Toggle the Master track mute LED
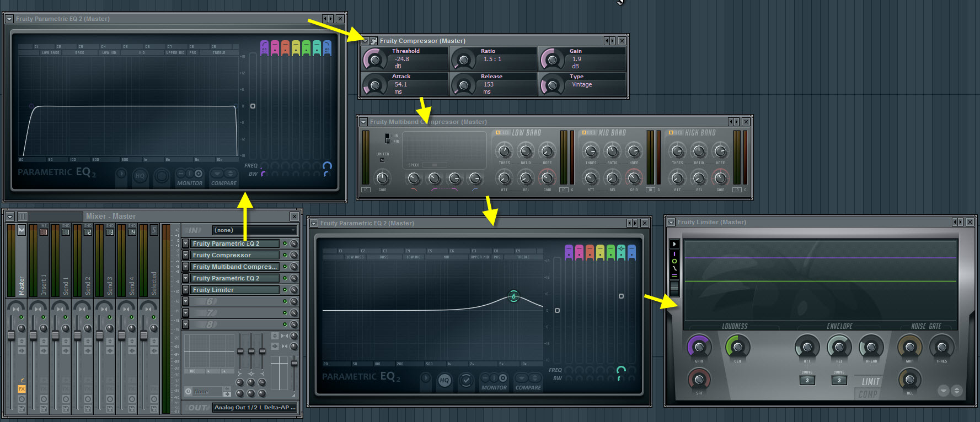 [x=21, y=318]
